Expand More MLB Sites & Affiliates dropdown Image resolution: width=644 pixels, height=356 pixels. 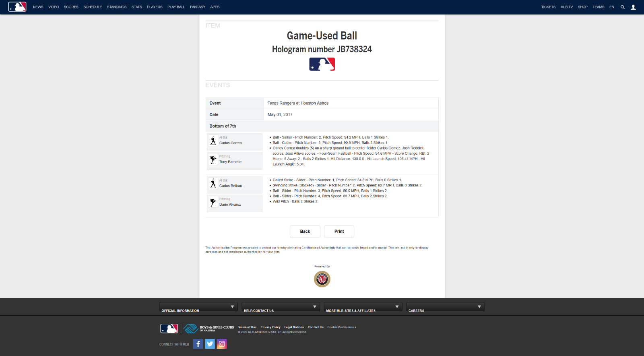click(x=363, y=307)
